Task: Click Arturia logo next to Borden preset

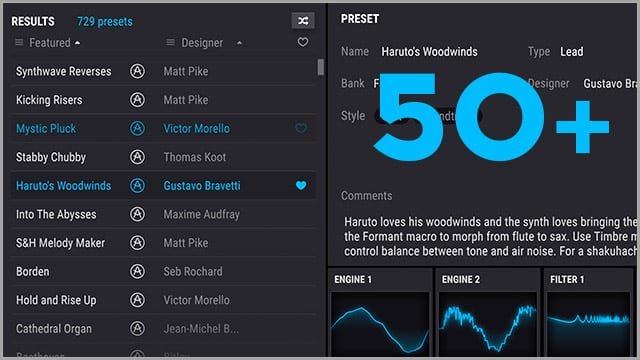Action: (x=137, y=271)
